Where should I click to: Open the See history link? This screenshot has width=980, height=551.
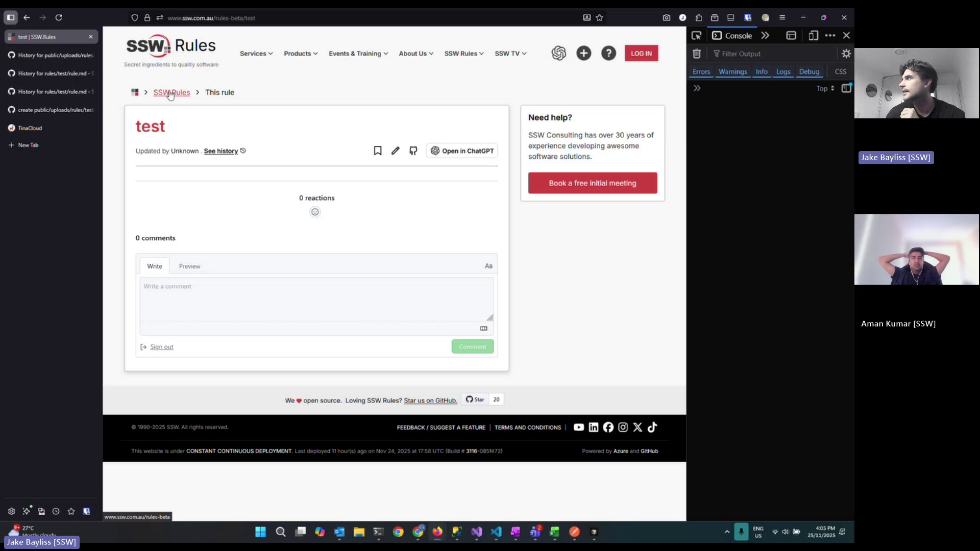point(220,151)
